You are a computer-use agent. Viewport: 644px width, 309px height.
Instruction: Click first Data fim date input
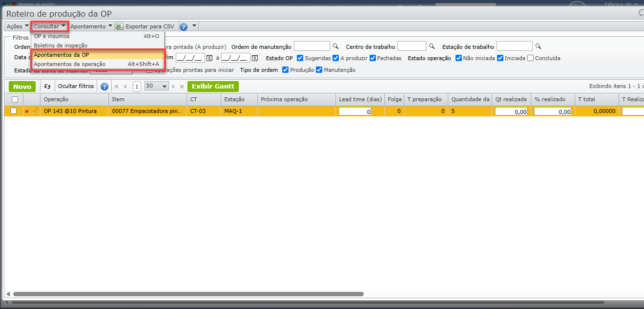[190, 58]
